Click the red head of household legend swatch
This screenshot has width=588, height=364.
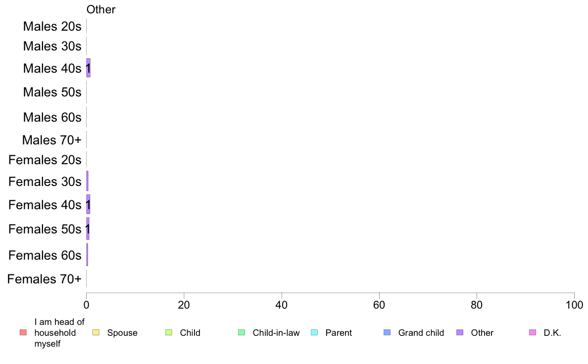23,332
